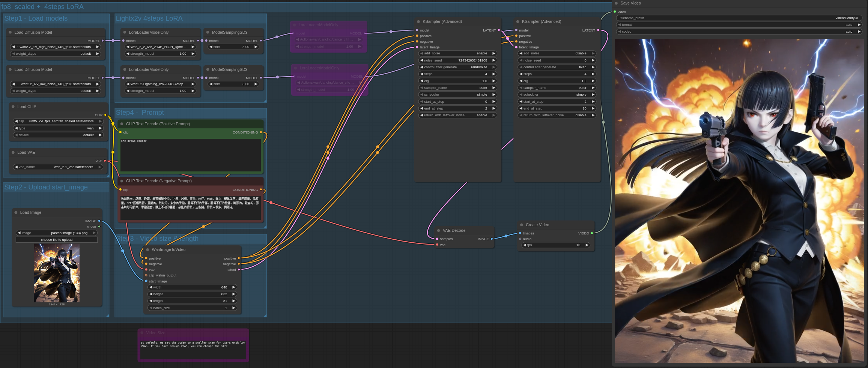Collapse the Create Video node using its title dot
Image resolution: width=868 pixels, height=368 pixels.
point(522,225)
